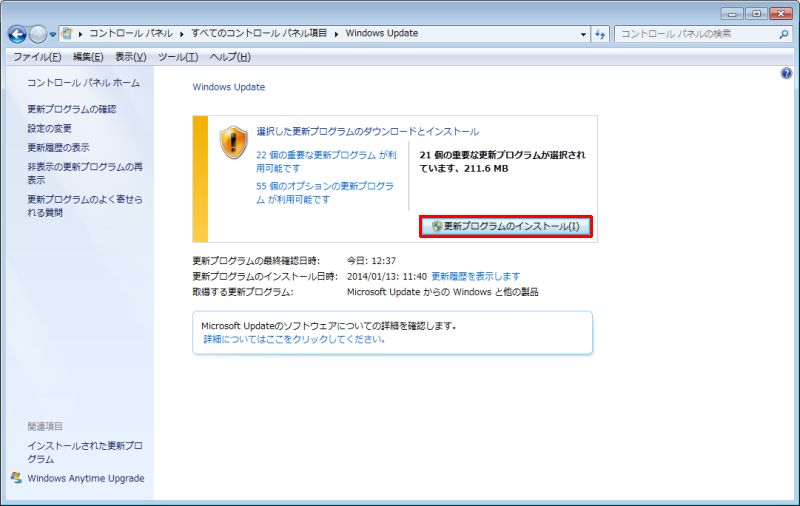Select すべてのコントロール パネル項目 breadcrumb
This screenshot has width=800, height=506.
click(259, 33)
